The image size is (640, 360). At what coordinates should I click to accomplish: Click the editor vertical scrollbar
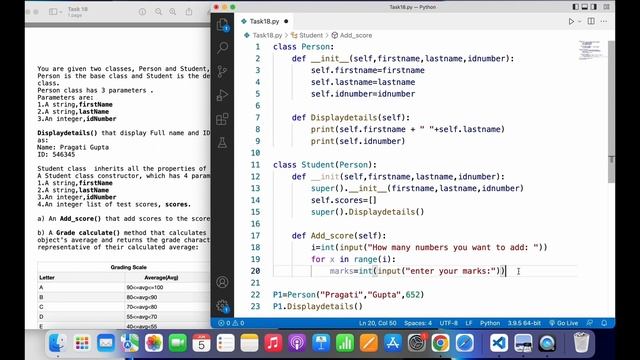(611, 111)
